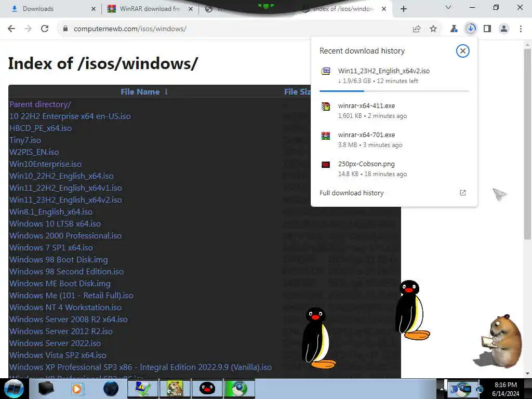532x399 pixels.
Task: Open the Windows Start orb
Action: (x=14, y=389)
